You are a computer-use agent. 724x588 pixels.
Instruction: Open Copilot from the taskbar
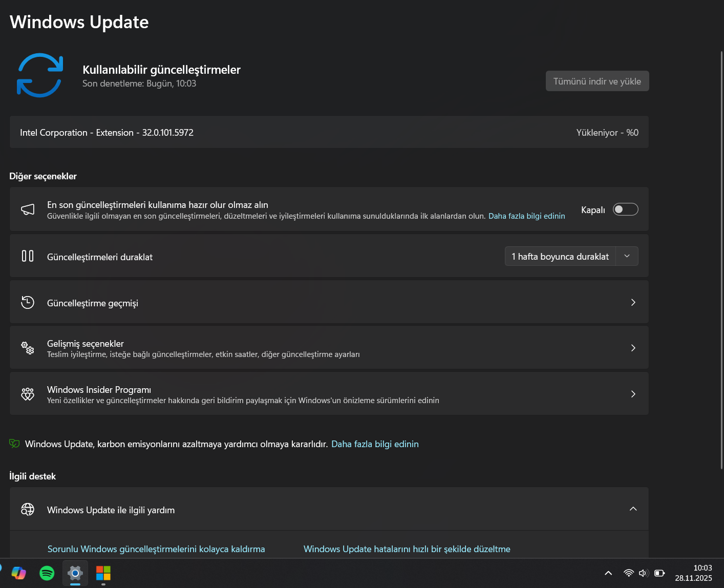pyautogui.click(x=19, y=573)
